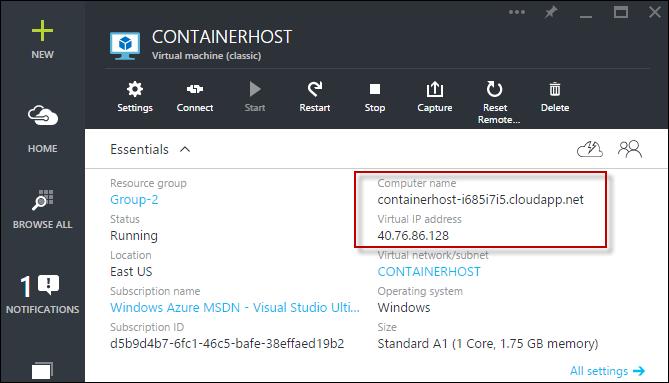Image resolution: width=669 pixels, height=383 pixels.
Task: Collapse the Essentials section chevron
Action: 185,149
